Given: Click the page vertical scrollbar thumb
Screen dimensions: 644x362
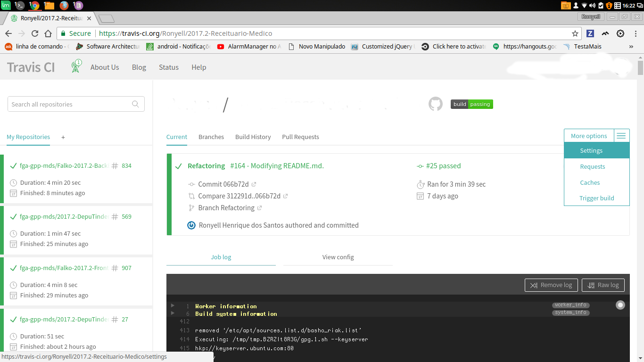Looking at the screenshot, I should click(640, 67).
